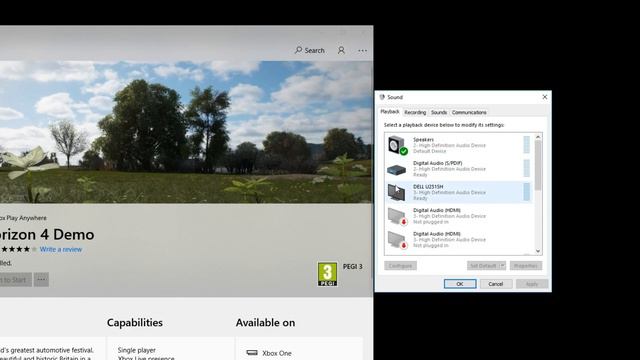Click the 'Single player' capability text
This screenshot has height=360, width=640.
point(137,350)
